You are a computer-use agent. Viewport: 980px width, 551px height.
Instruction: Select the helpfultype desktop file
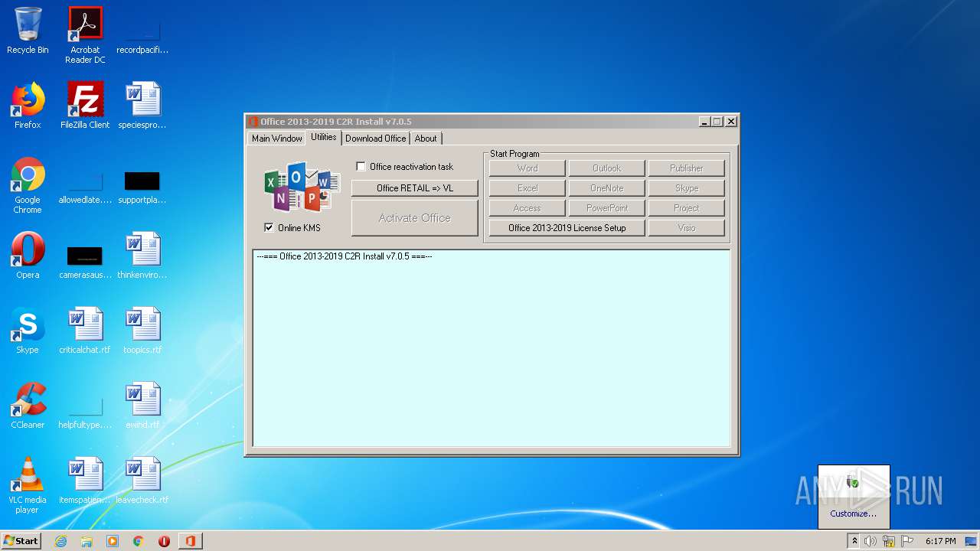(85, 412)
